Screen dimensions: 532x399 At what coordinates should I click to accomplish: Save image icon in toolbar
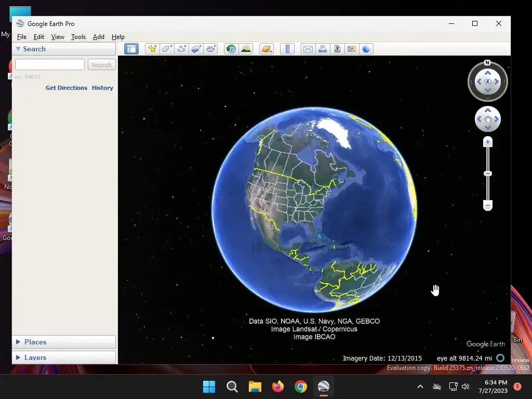337,49
